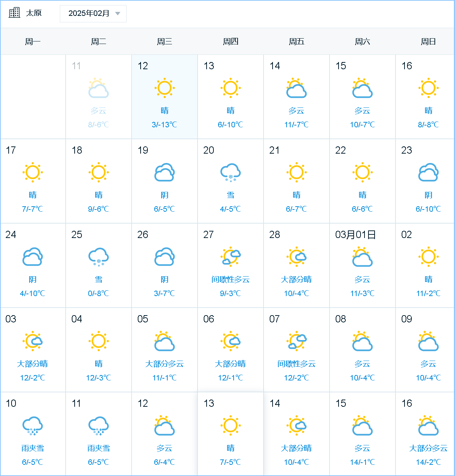Click the cloudy icon on 03月01日
The image size is (455, 476).
pos(362,257)
